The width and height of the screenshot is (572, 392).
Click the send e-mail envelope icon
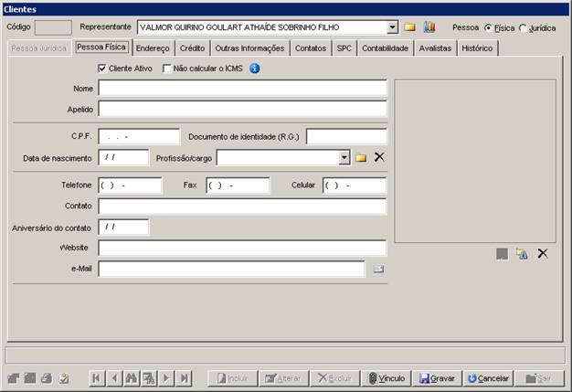tap(378, 270)
